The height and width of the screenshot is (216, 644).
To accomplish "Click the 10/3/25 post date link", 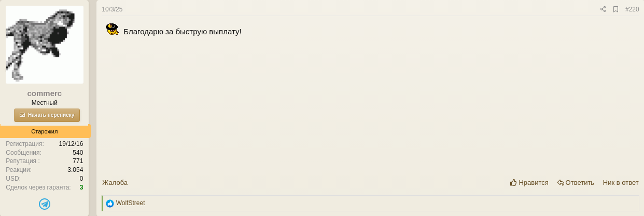I will click(x=112, y=9).
